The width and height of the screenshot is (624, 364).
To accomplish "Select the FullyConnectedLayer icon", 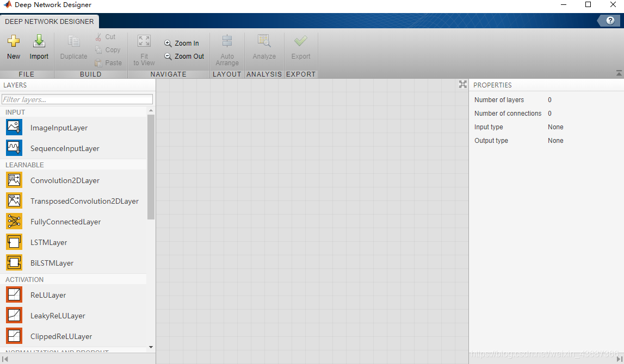I will pyautogui.click(x=14, y=221).
